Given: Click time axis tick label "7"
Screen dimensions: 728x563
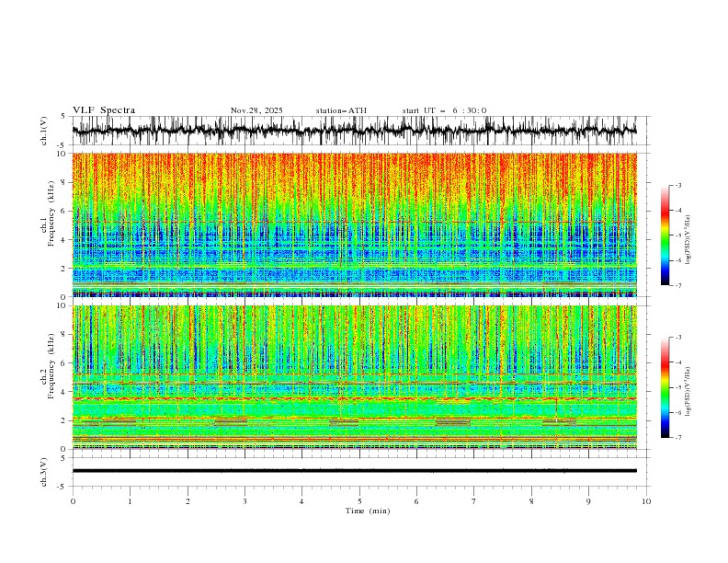Looking at the screenshot, I should click(x=474, y=501).
